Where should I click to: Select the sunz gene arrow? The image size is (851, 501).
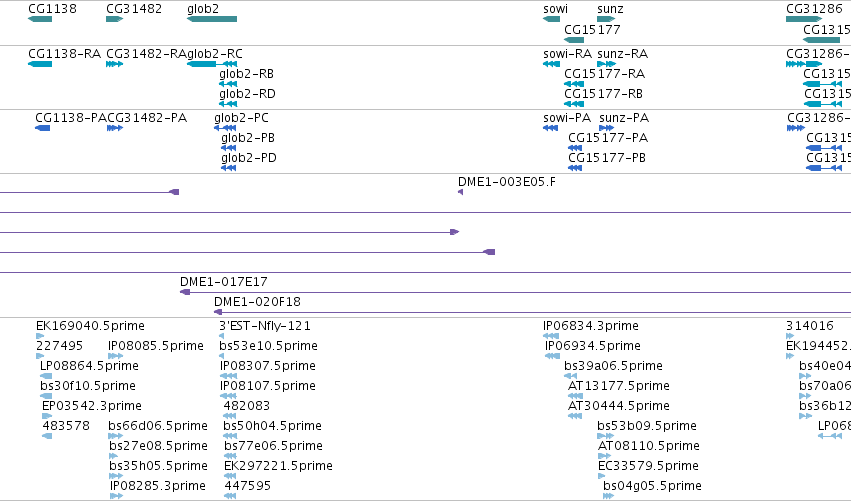(606, 19)
